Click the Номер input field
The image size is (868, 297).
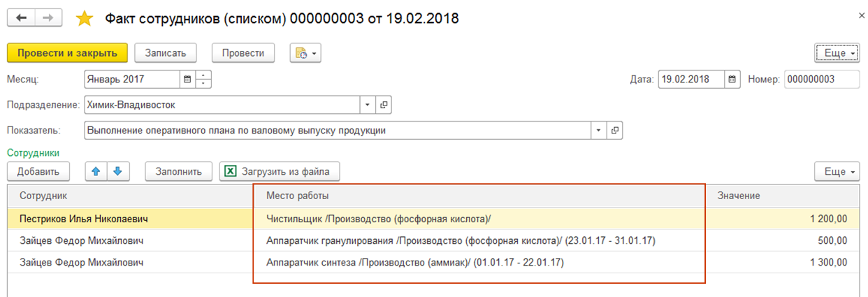822,80
